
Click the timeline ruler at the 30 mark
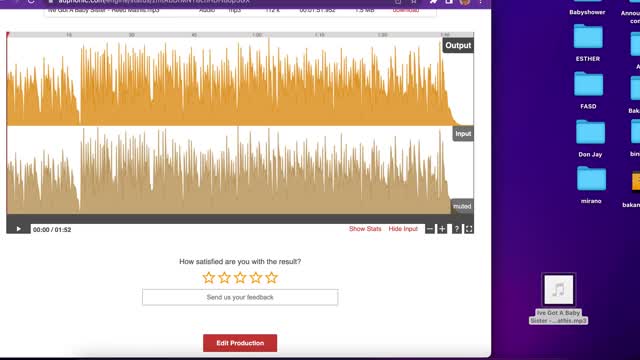[131, 35]
